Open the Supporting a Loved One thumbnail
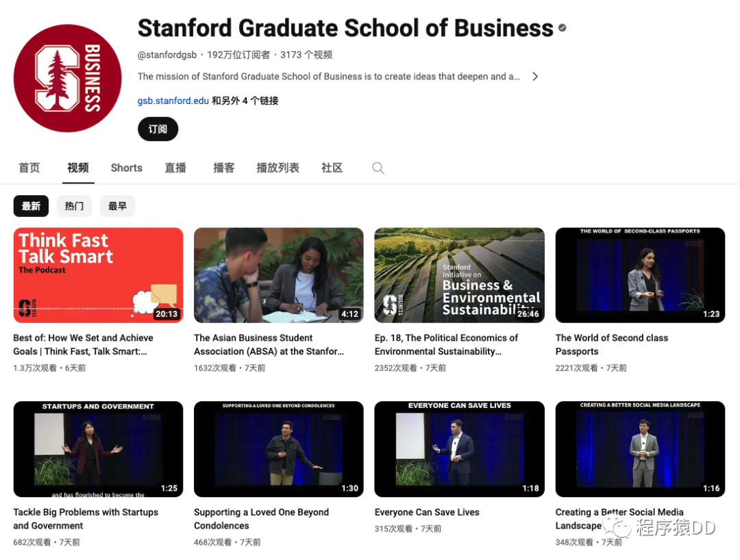 278,449
